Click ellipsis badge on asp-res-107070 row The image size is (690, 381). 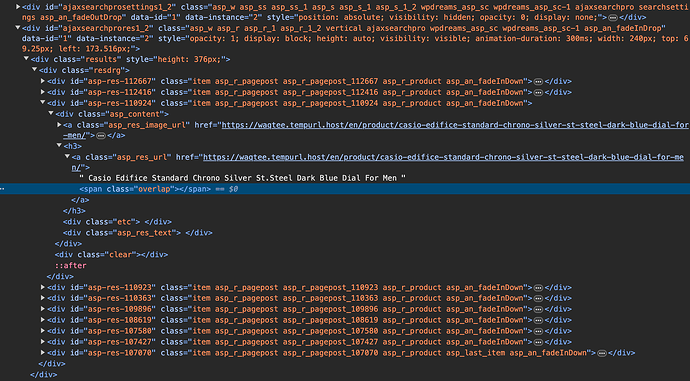point(602,353)
